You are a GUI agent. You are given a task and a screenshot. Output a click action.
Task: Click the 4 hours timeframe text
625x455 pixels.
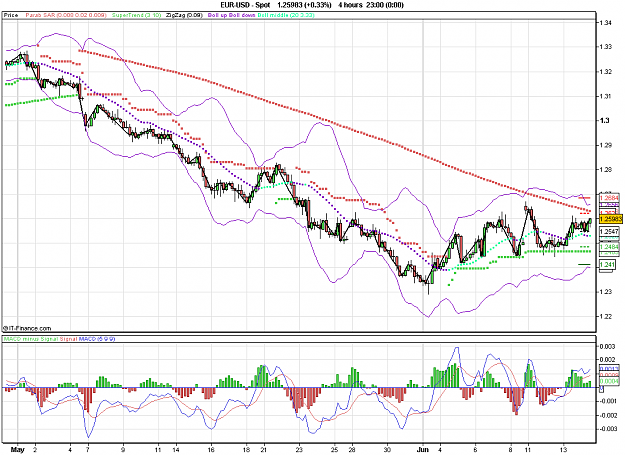350,5
